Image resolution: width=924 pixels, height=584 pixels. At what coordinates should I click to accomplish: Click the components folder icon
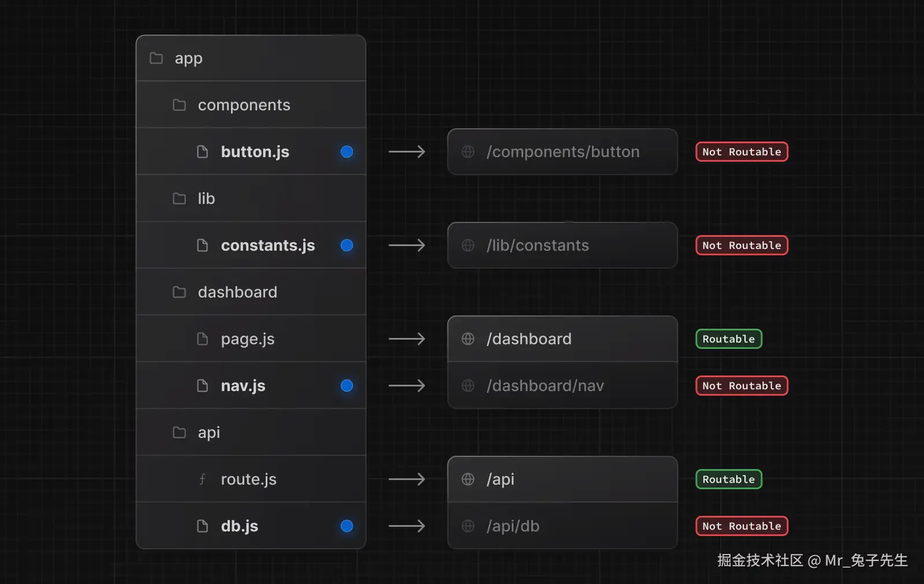[179, 105]
